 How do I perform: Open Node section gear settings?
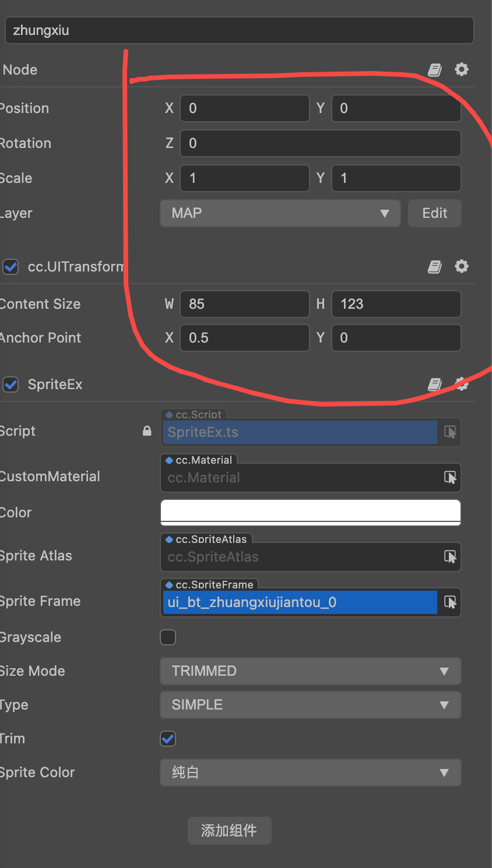462,69
